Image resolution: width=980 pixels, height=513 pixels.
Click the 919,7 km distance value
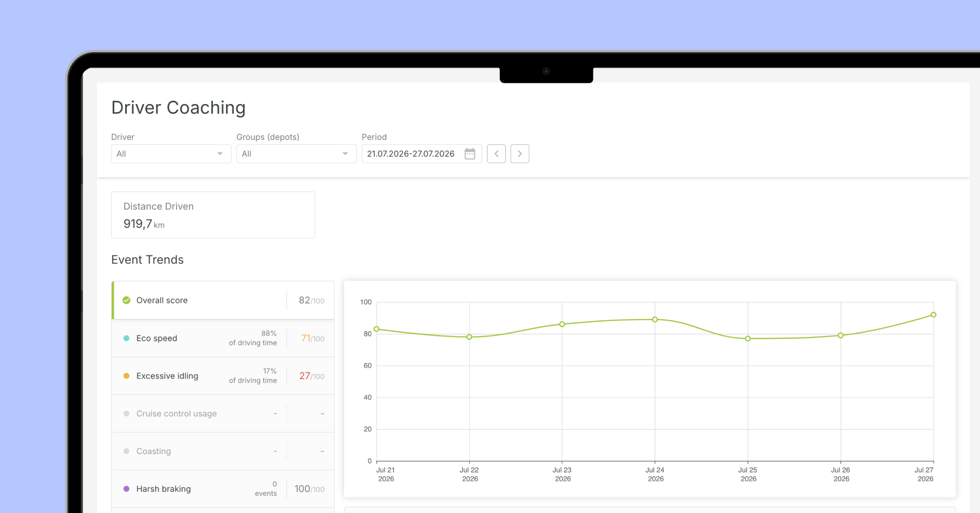tap(144, 224)
